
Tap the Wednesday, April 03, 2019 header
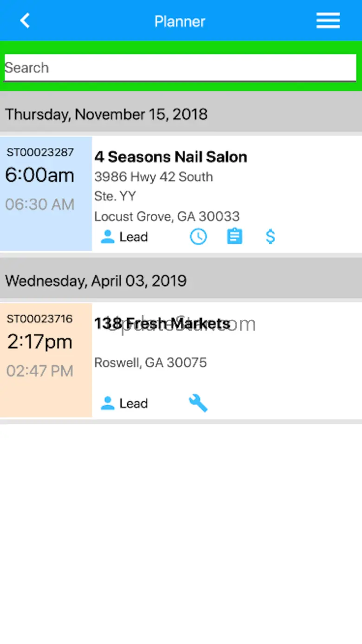pos(96,281)
